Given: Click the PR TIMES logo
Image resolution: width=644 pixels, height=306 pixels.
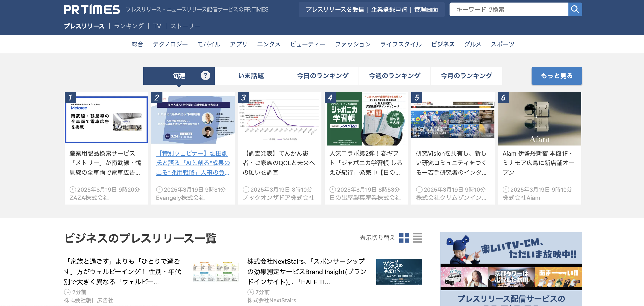Looking at the screenshot, I should [x=92, y=9].
